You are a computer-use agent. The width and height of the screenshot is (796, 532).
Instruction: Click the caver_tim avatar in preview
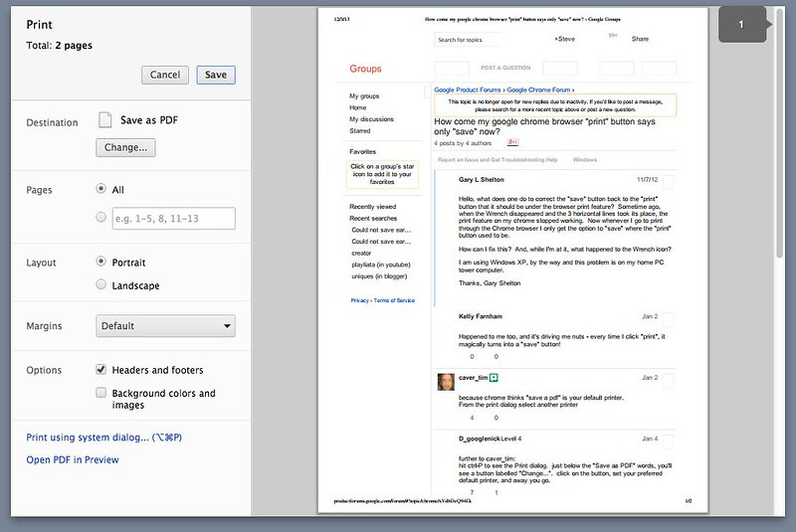point(446,382)
